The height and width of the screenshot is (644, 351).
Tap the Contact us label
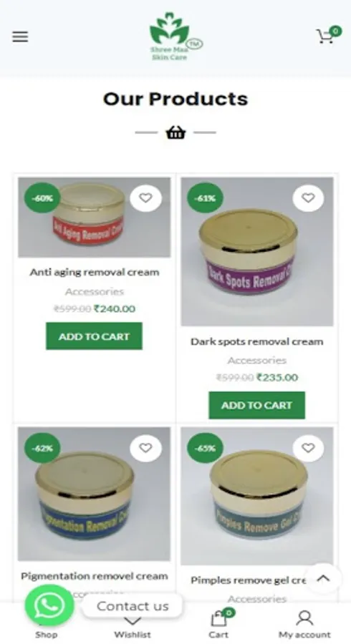133,606
